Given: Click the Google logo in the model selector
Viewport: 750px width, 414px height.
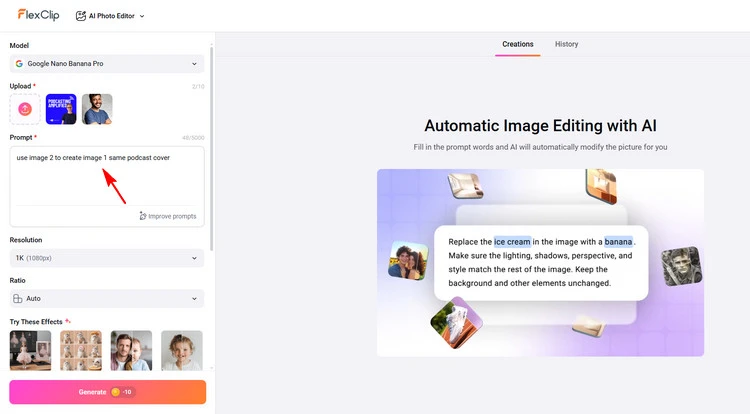Looking at the screenshot, I should pos(19,64).
